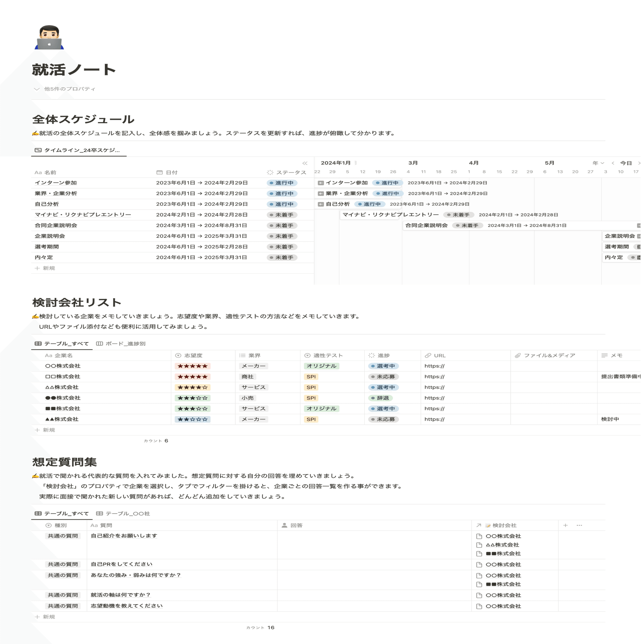Open the https:// link for 〇〇株式会社

[434, 366]
